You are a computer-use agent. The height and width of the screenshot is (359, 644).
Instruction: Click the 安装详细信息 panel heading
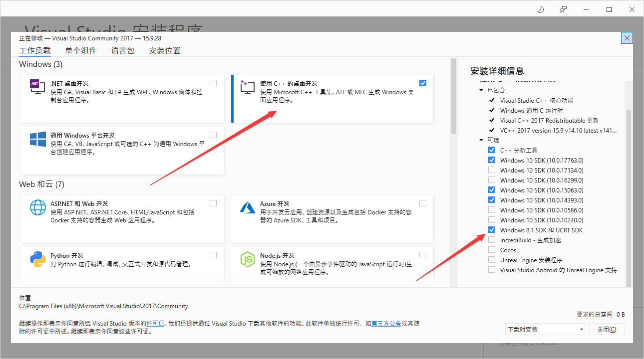click(x=497, y=71)
